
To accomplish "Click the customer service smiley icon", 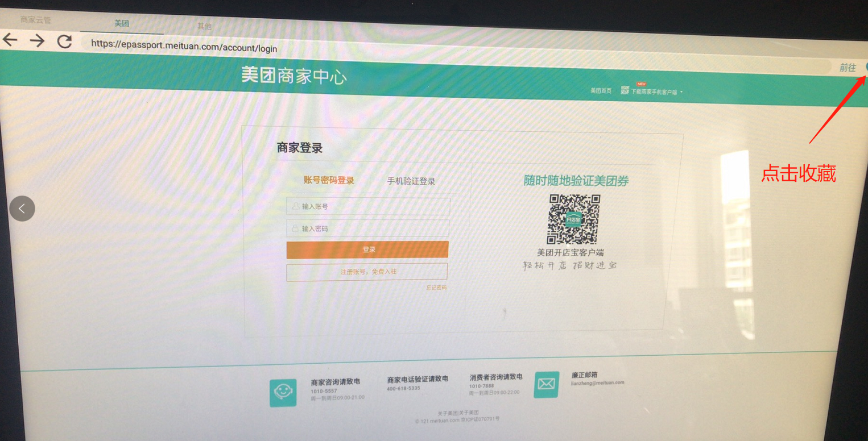I will [283, 393].
